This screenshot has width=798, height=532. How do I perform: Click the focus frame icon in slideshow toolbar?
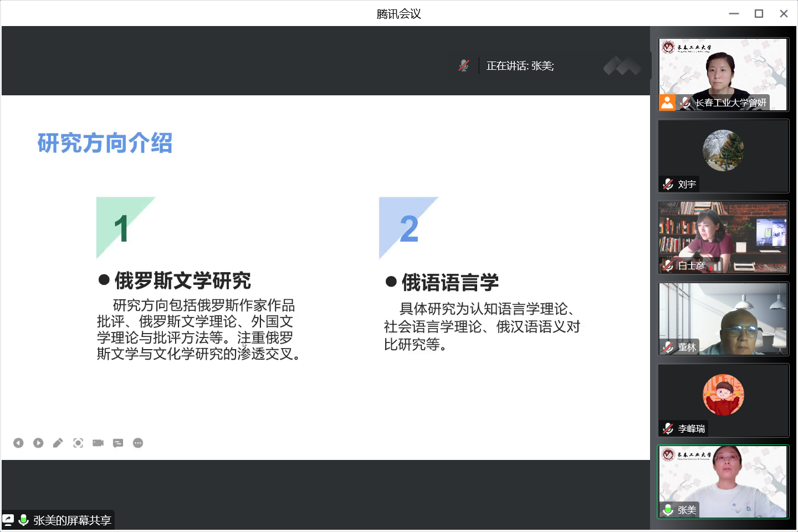click(x=78, y=443)
